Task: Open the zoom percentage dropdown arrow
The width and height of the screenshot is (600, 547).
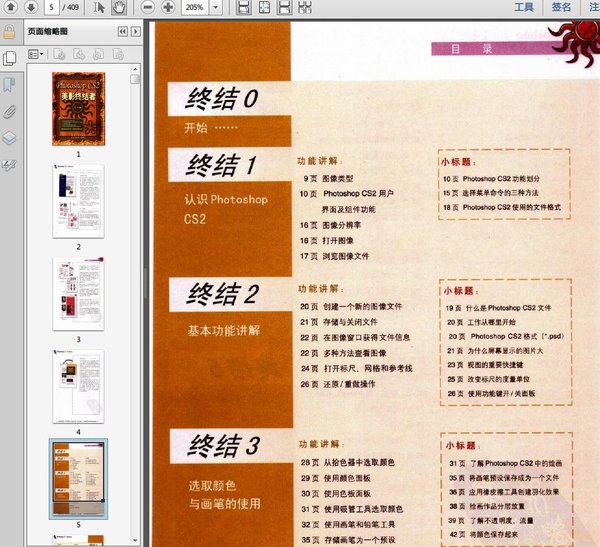Action: point(216,7)
